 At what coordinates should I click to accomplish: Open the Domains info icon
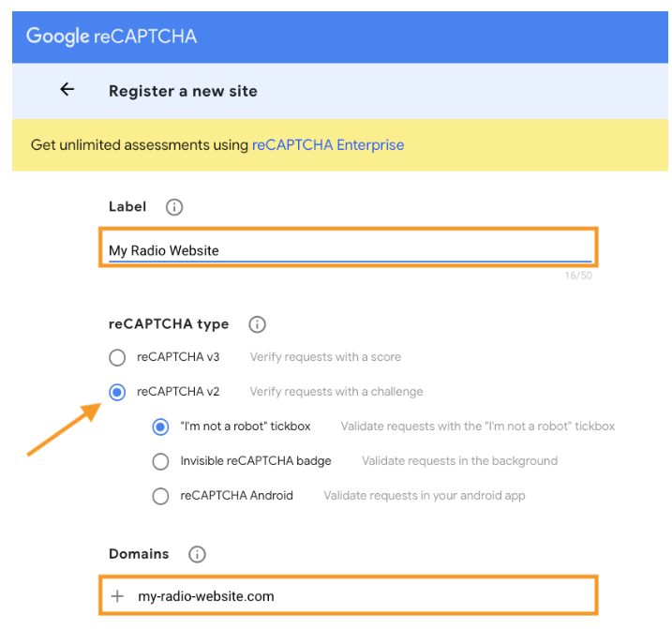(x=197, y=554)
